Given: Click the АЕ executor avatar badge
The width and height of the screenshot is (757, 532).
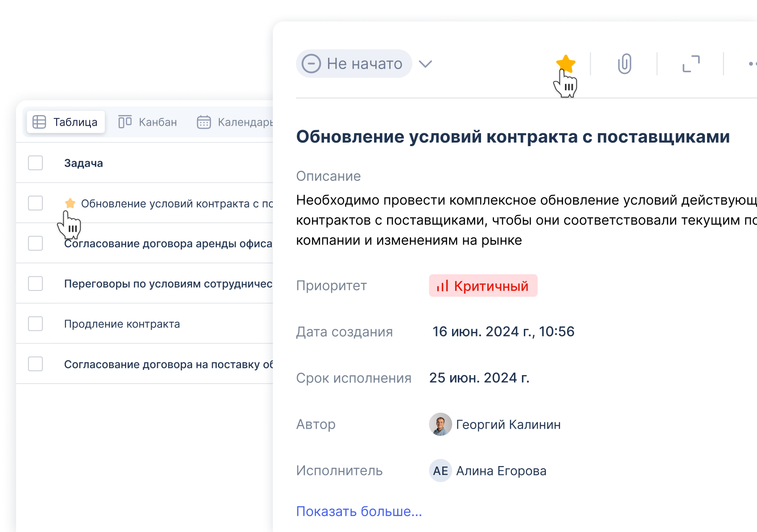Looking at the screenshot, I should pyautogui.click(x=440, y=471).
